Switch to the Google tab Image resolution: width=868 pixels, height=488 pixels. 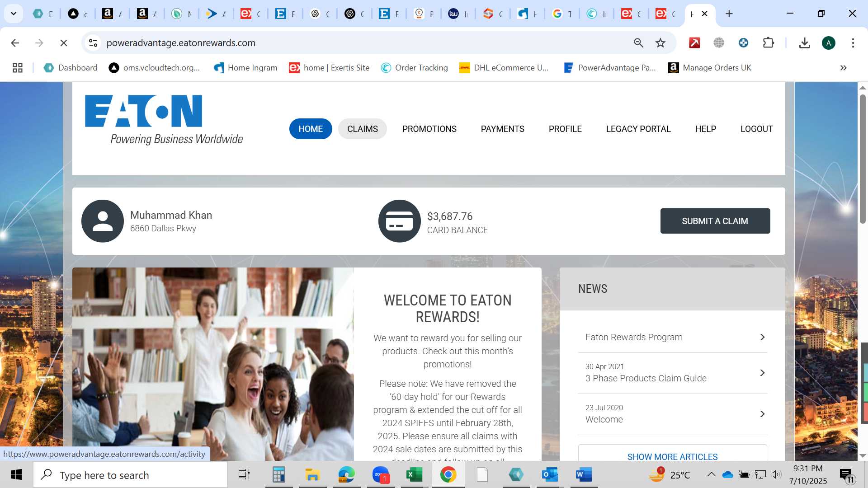tap(562, 14)
